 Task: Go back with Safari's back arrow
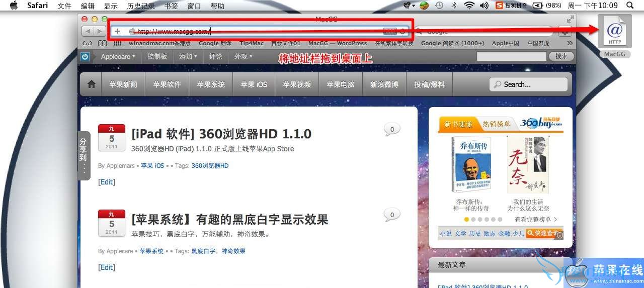pyautogui.click(x=88, y=31)
